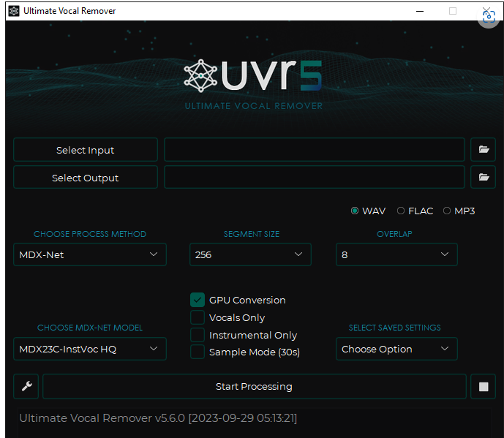Enable Sample Mode (30s) checkbox

tap(198, 352)
